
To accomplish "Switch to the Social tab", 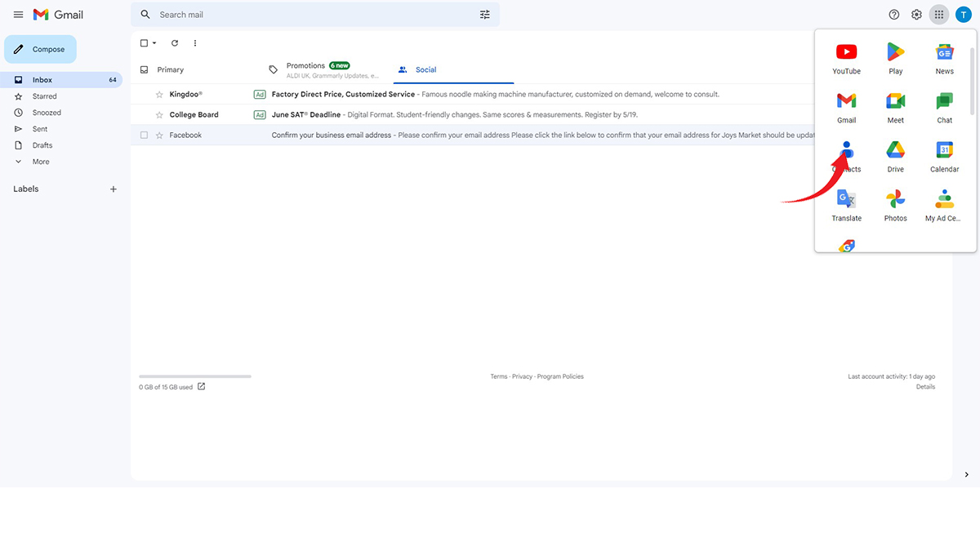I will click(453, 70).
